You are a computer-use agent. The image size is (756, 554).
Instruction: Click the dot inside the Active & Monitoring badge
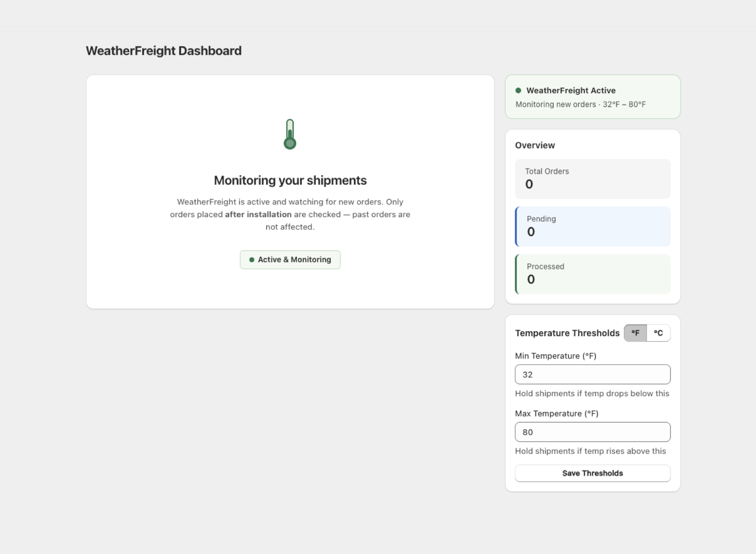point(252,260)
